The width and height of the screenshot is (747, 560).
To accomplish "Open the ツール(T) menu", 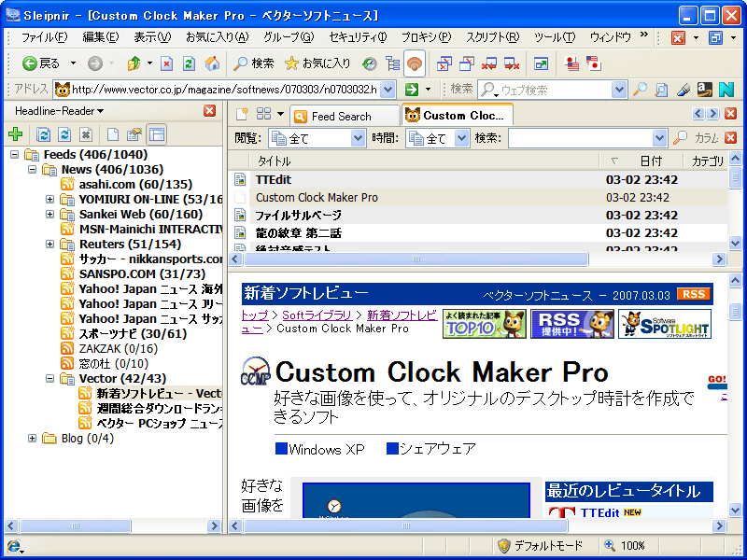I will (x=554, y=37).
